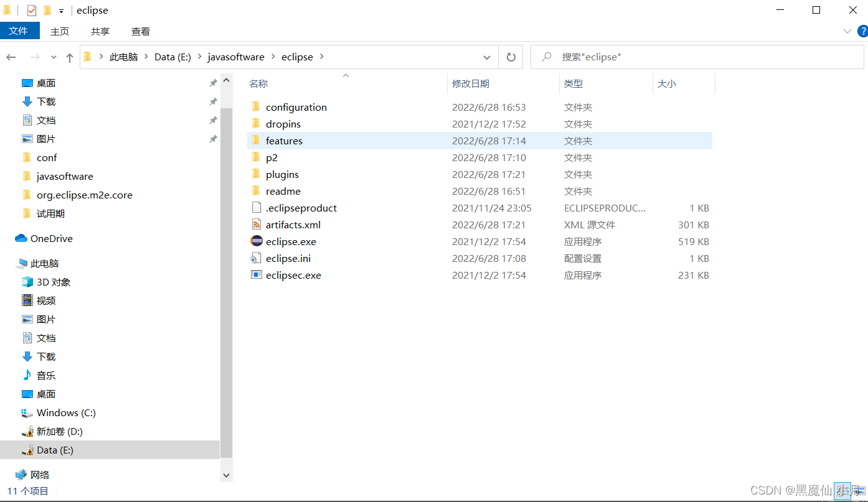The image size is (868, 502).
Task: Select the .eclipseproduct file icon
Action: (x=256, y=208)
